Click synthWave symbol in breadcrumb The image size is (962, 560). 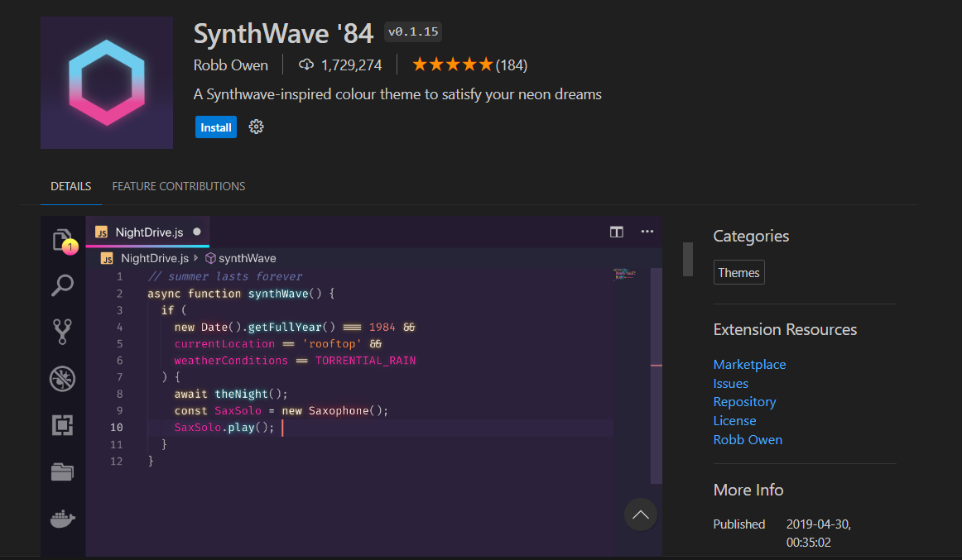click(248, 259)
